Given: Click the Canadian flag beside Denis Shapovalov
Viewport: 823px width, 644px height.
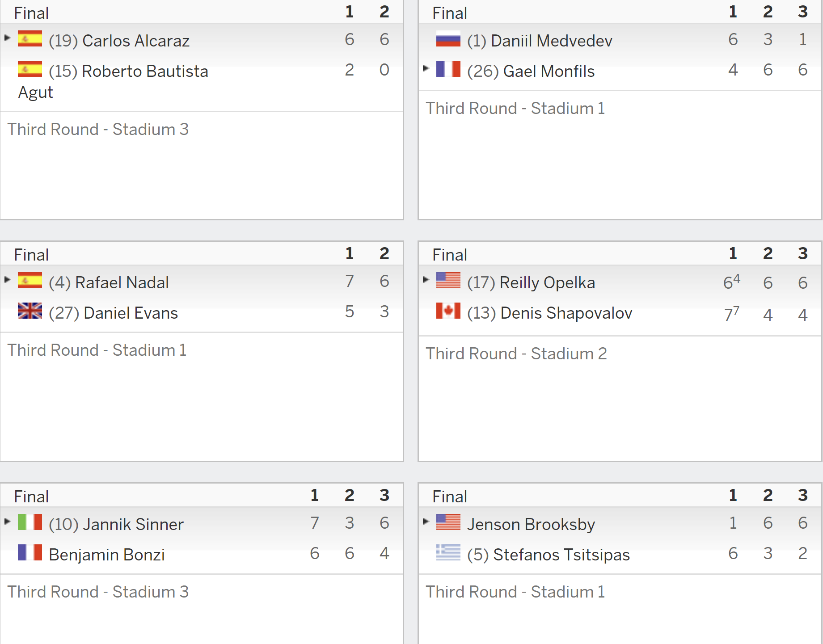Looking at the screenshot, I should point(448,311).
